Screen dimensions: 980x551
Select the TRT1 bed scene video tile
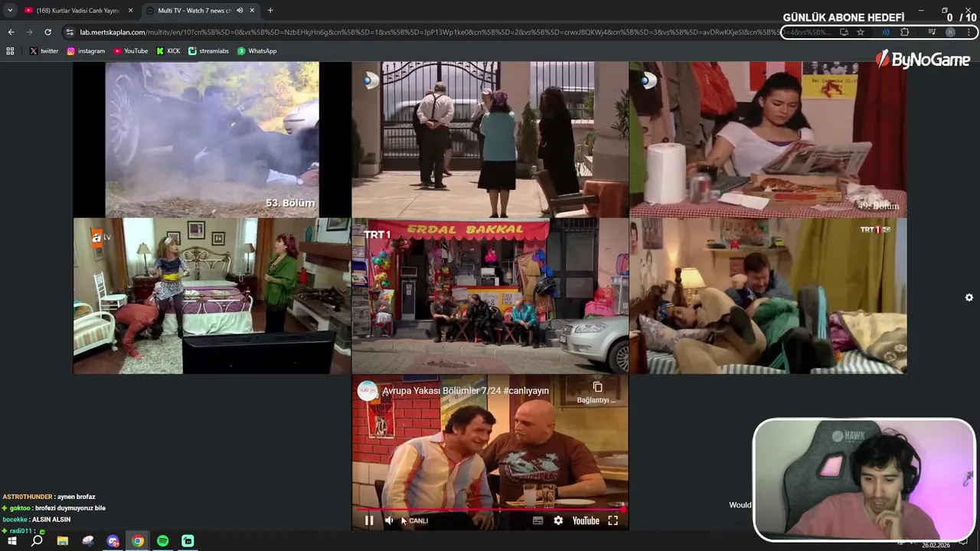click(768, 295)
